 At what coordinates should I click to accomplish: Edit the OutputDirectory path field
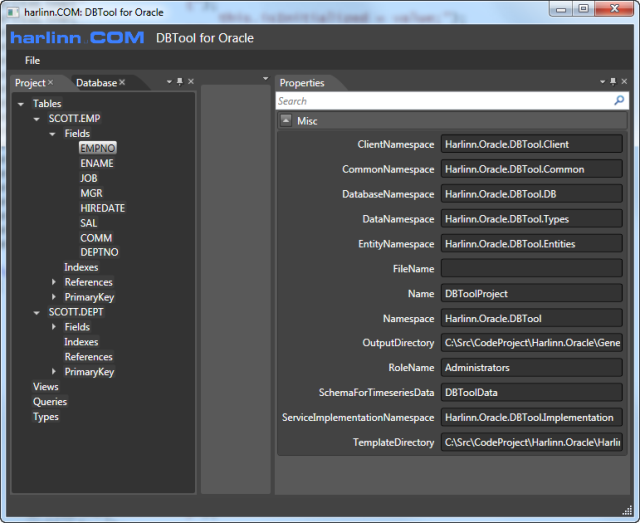[x=531, y=343]
